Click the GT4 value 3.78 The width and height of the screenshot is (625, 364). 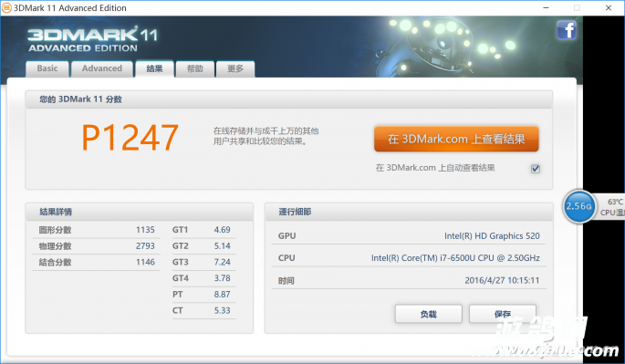[x=222, y=278]
